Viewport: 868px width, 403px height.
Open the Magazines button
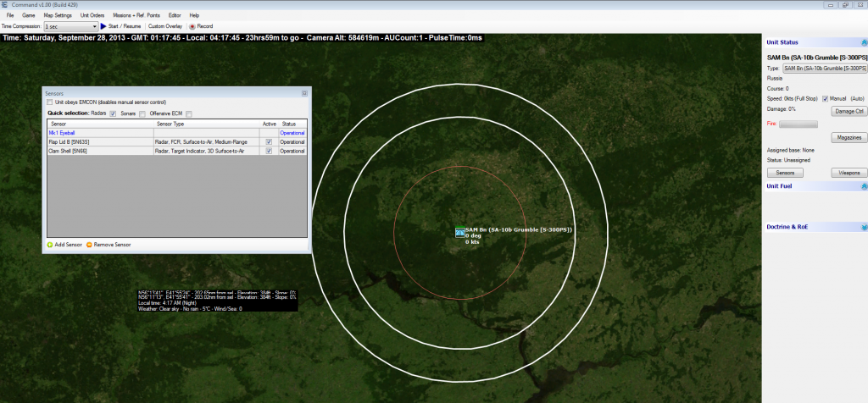click(x=849, y=137)
